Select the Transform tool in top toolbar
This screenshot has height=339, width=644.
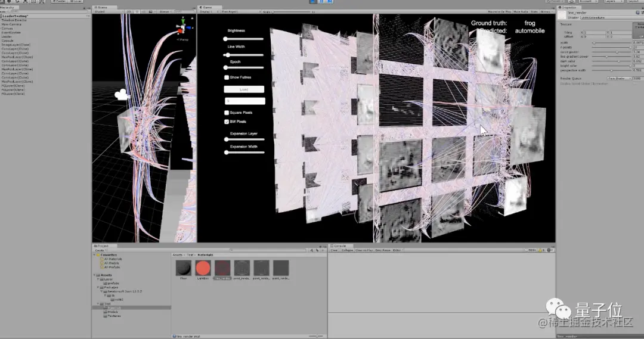[42, 1]
